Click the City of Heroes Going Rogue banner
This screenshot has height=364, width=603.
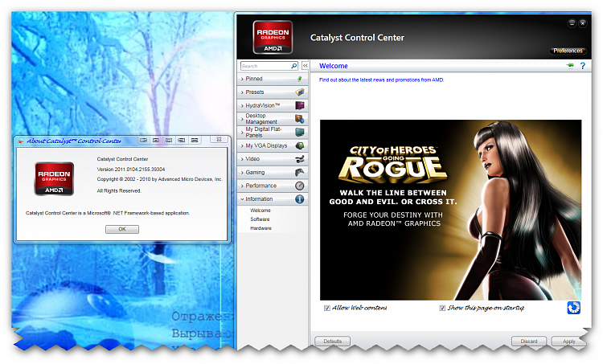(x=450, y=210)
